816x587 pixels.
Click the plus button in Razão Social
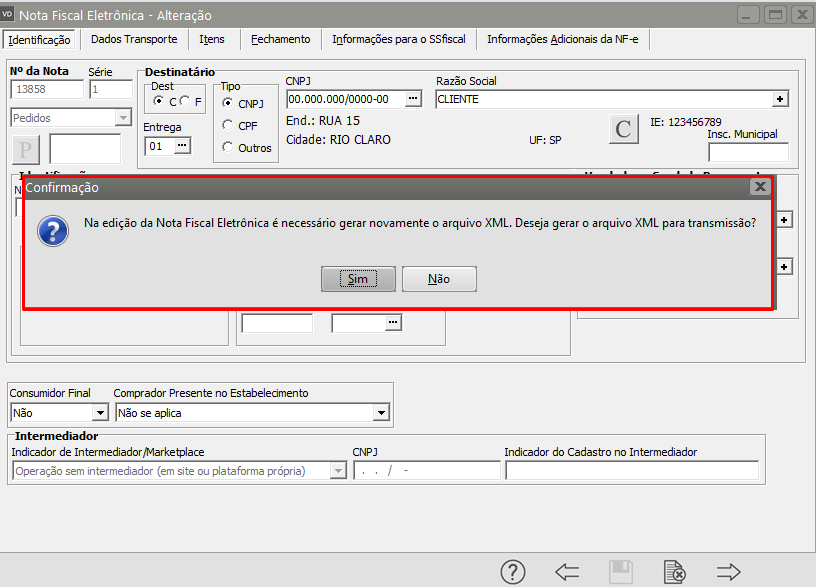pos(780,99)
